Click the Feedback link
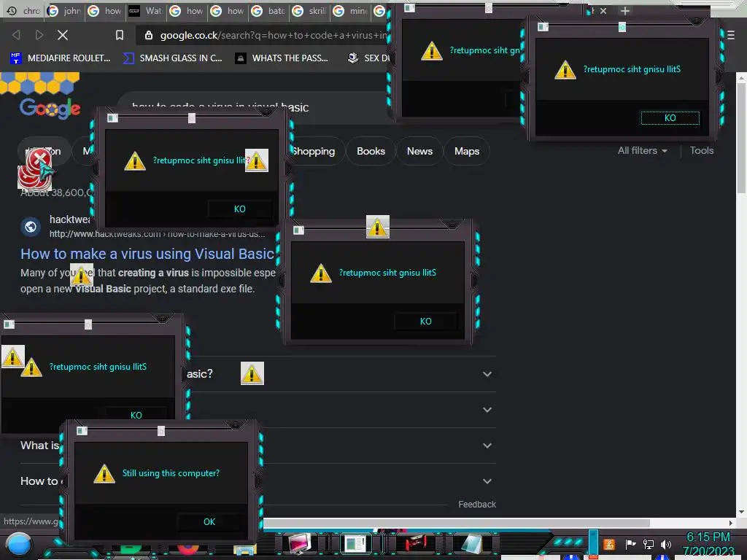Screen dimensions: 747x560 point(477,505)
